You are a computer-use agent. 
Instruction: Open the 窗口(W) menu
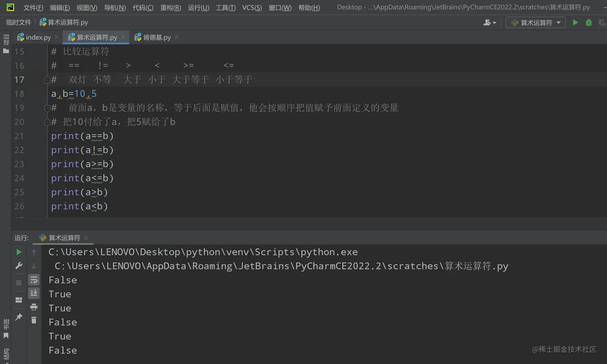(x=280, y=8)
